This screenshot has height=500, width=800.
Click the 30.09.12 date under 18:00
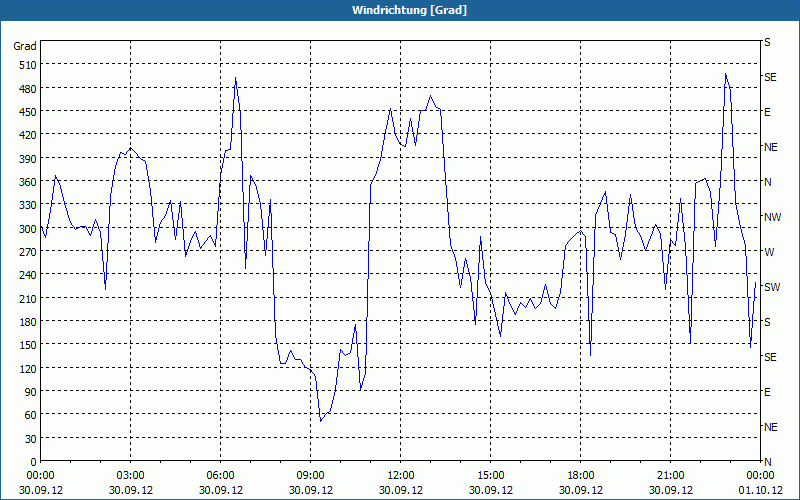[x=581, y=490]
